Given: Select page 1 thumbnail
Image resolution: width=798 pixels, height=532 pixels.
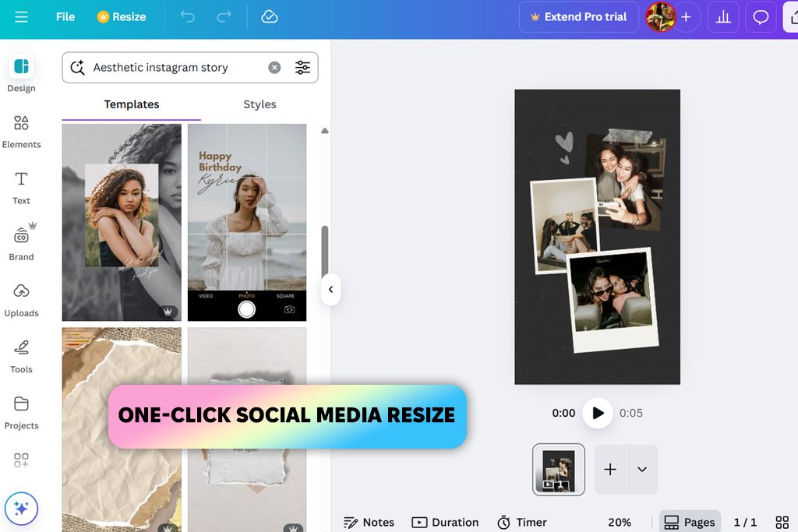Looking at the screenshot, I should tap(559, 470).
